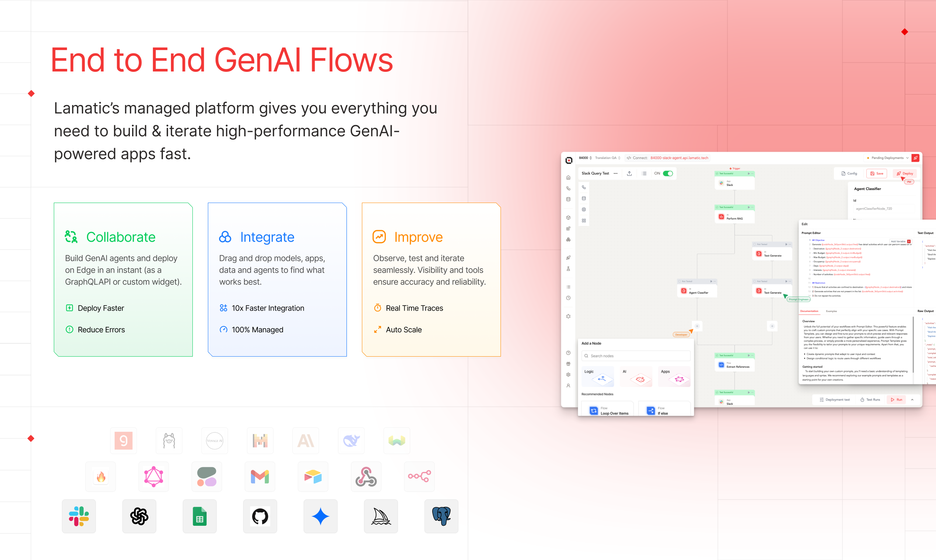Click the export upload icon beside Slack Query Test

pyautogui.click(x=629, y=174)
